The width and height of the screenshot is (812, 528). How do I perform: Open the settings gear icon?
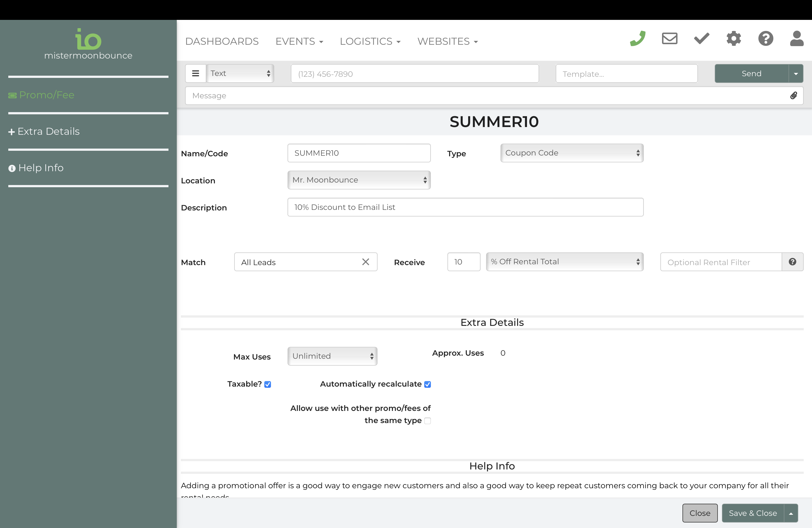tap(734, 39)
